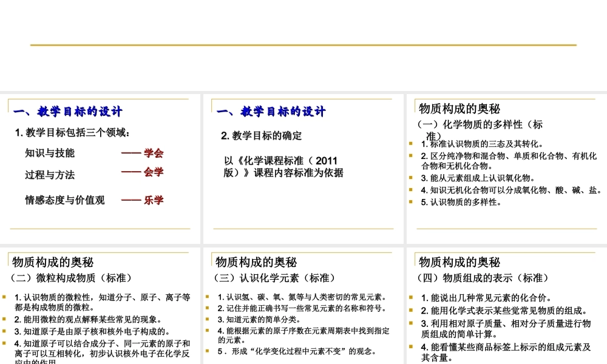Click subtitle （三）认识化学元素（标准）
607x364 pixels.
(x=275, y=278)
